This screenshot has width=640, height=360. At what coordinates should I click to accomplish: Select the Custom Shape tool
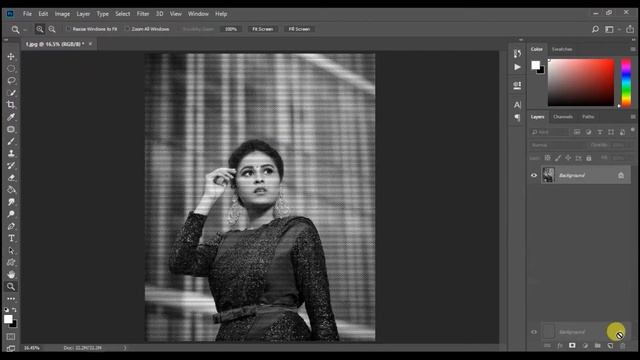[x=11, y=262]
